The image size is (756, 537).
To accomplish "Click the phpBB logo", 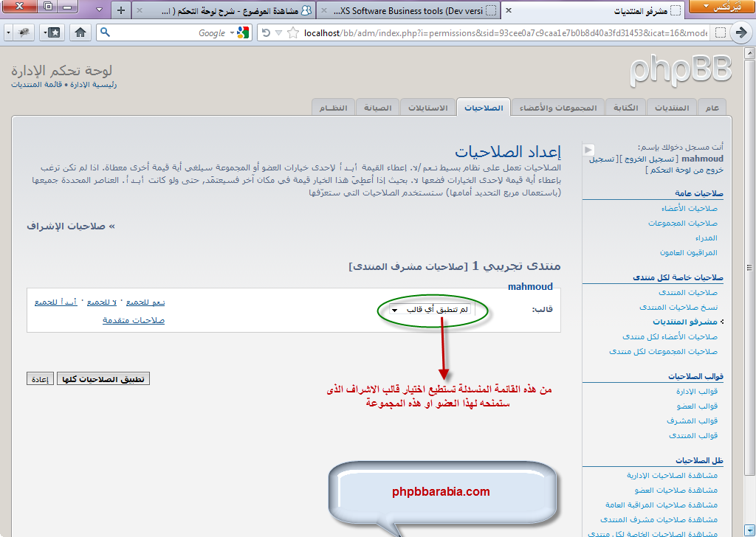I will (x=680, y=71).
